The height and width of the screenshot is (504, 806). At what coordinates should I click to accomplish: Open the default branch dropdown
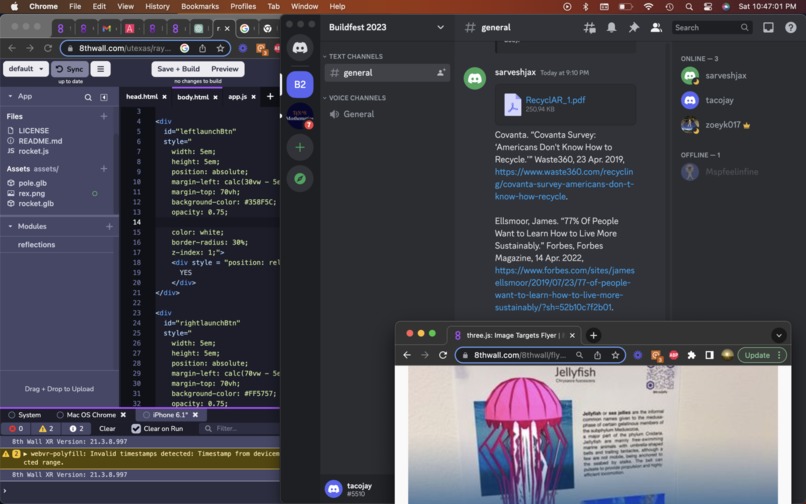tap(26, 69)
